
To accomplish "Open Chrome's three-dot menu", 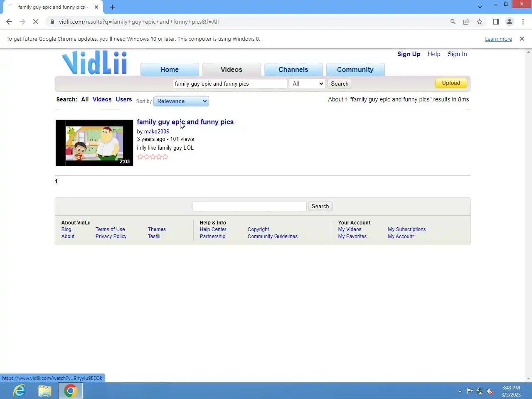I will 523,22.
